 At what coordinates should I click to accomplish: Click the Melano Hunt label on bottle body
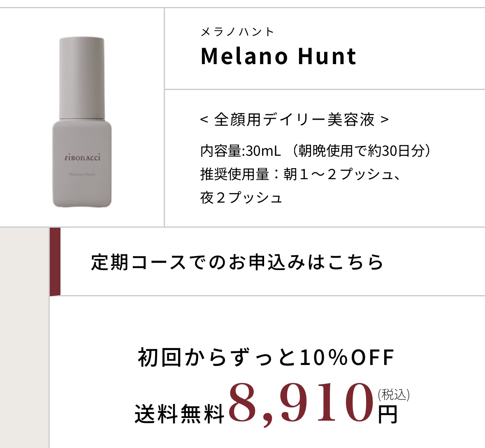click(82, 174)
